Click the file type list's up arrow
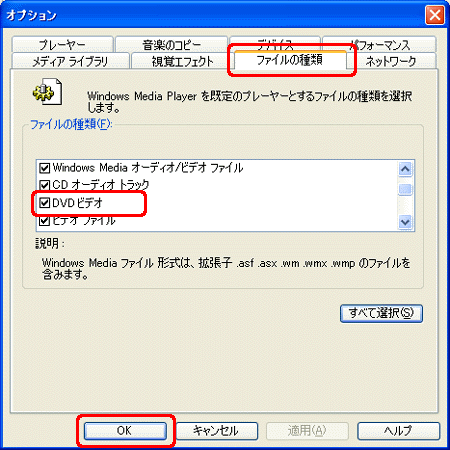Screen dimensions: 450x450 (x=405, y=169)
